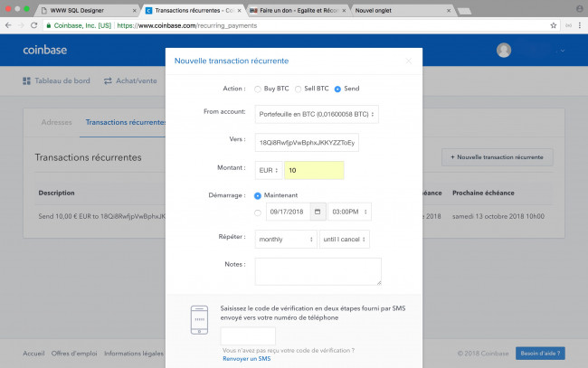This screenshot has height=368, width=588.
Task: Click the SMS verification code field
Action: (x=248, y=336)
